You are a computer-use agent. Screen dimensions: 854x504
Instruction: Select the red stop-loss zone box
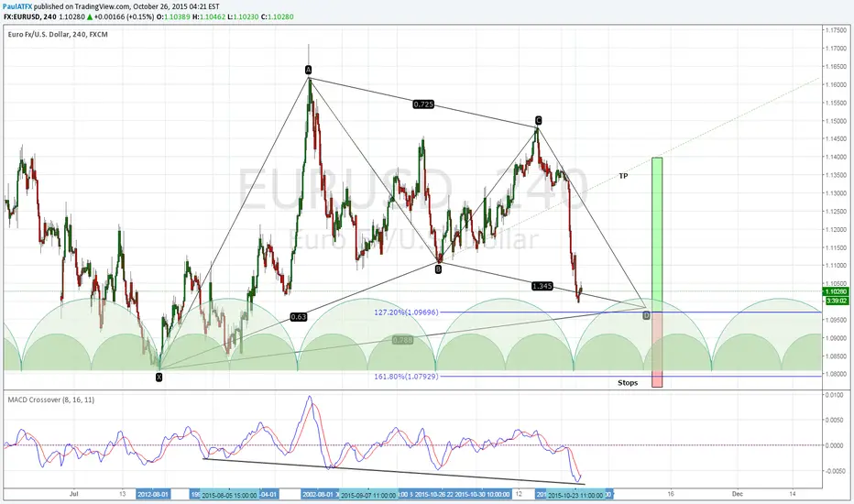pyautogui.click(x=657, y=350)
